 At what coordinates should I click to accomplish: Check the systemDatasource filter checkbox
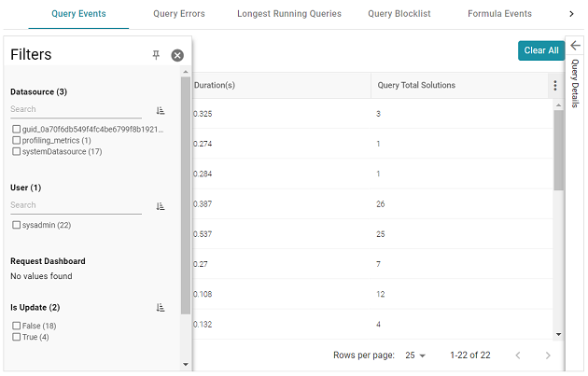click(x=16, y=151)
